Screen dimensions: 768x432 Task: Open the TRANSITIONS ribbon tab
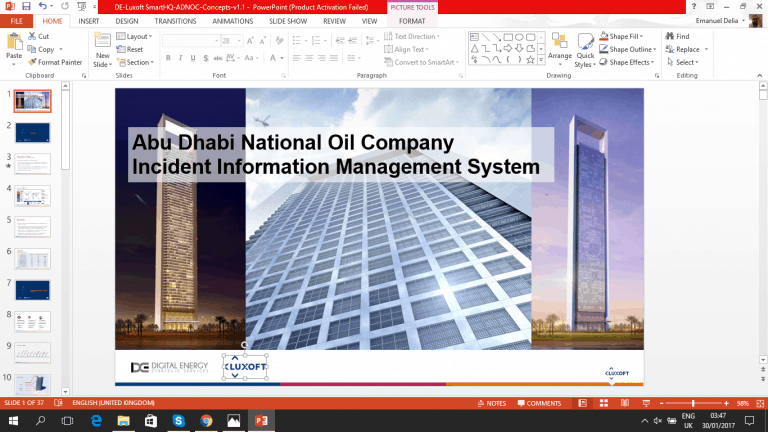tap(175, 20)
